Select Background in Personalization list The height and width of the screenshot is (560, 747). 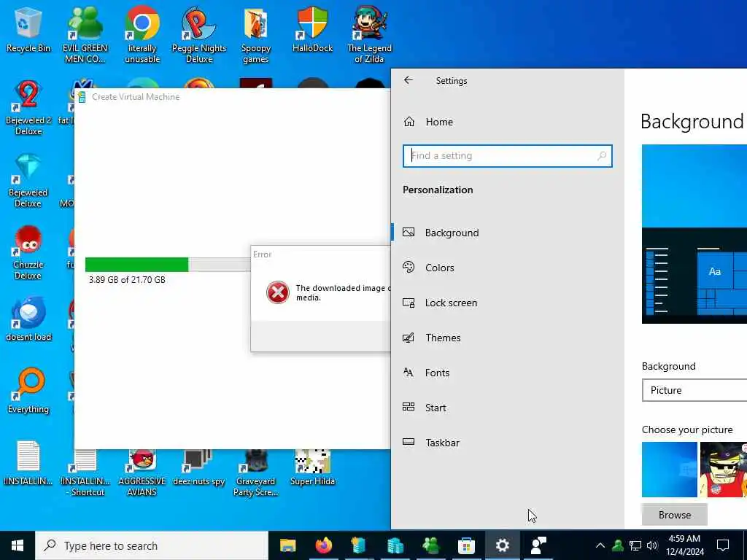(x=508, y=233)
